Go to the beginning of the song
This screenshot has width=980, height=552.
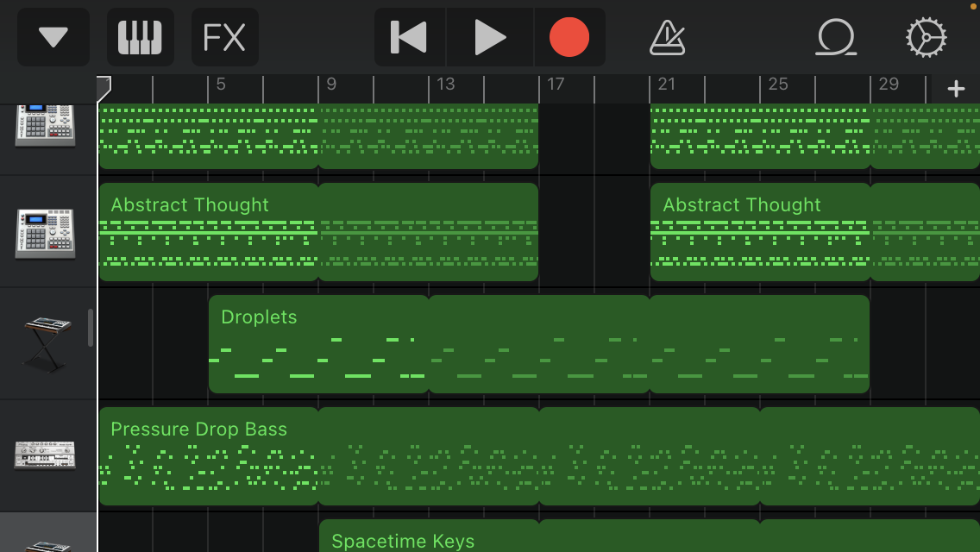pyautogui.click(x=409, y=37)
